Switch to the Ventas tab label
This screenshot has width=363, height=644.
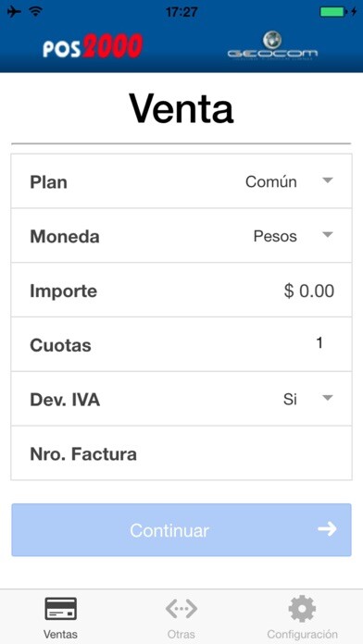pos(60,634)
